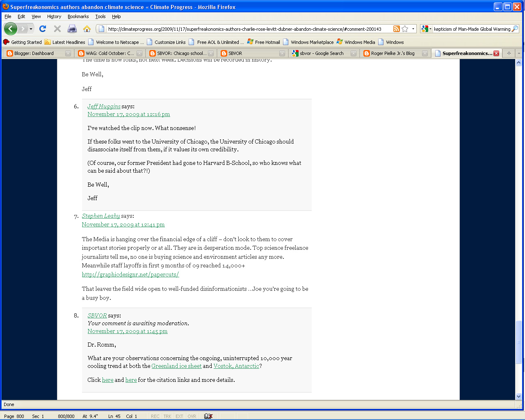525x420 pixels.
Task: Open the Windows bookmark
Action: tap(391, 42)
